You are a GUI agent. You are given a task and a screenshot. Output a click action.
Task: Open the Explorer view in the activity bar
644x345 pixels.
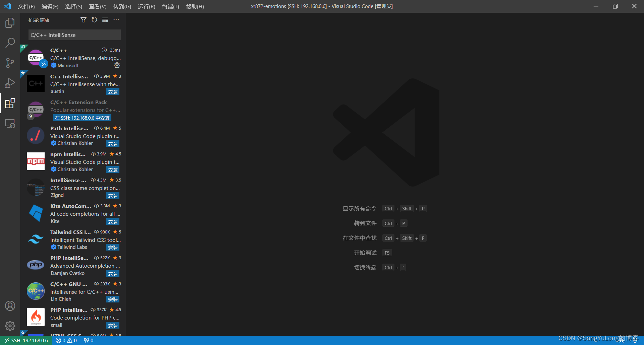point(10,23)
